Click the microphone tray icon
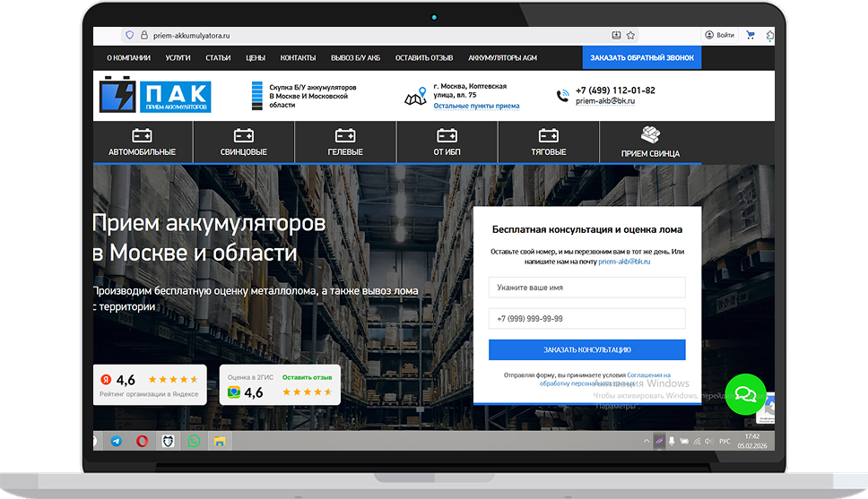 coord(672,441)
